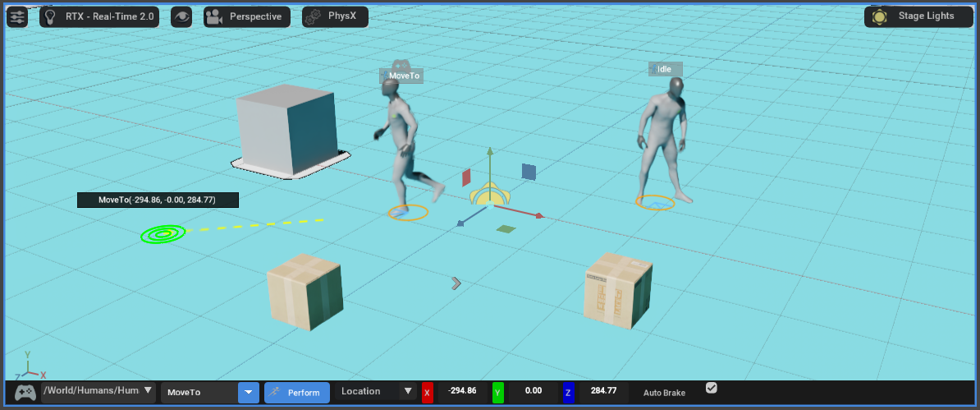Open the /World/Humans path dropdown
The width and height of the screenshot is (980, 410).
pyautogui.click(x=98, y=391)
